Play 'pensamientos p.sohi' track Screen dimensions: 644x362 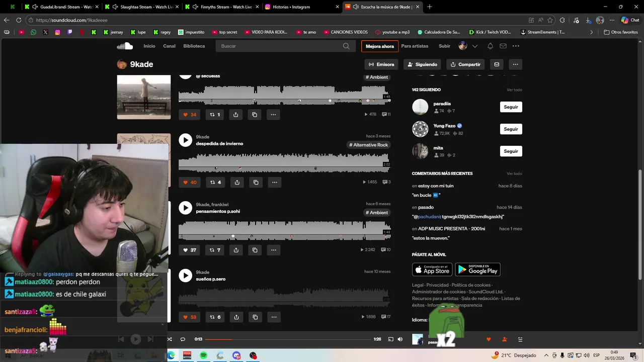pyautogui.click(x=186, y=208)
